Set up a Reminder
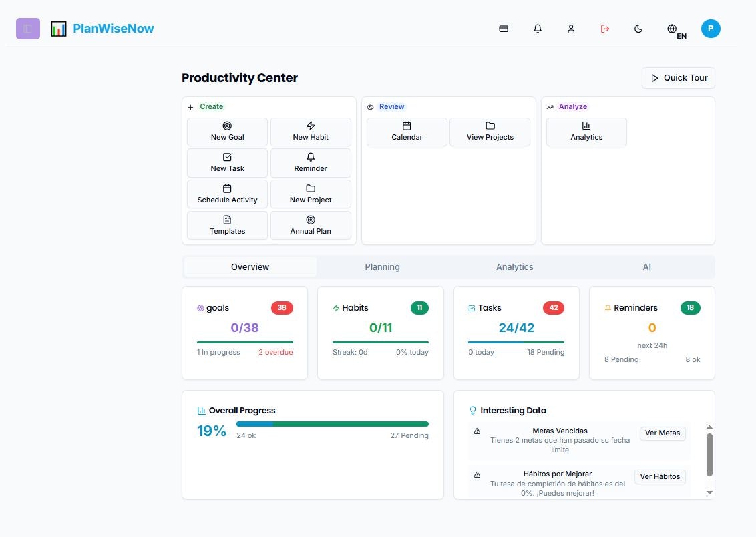Viewport: 756px width, 537px height. click(310, 162)
